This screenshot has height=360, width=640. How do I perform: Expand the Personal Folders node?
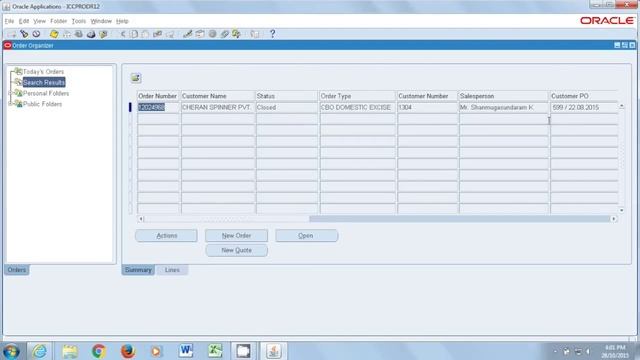[x=10, y=93]
